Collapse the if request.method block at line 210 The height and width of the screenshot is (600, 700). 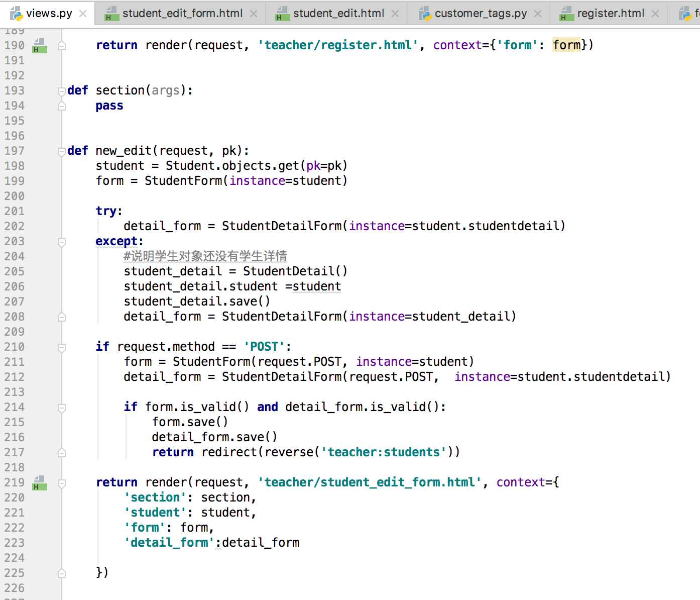[62, 347]
